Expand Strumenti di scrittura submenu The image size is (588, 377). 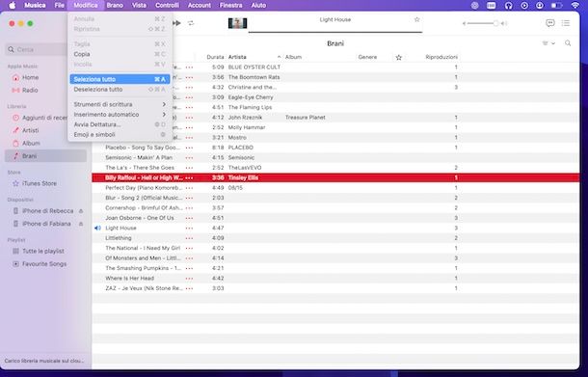(x=120, y=104)
